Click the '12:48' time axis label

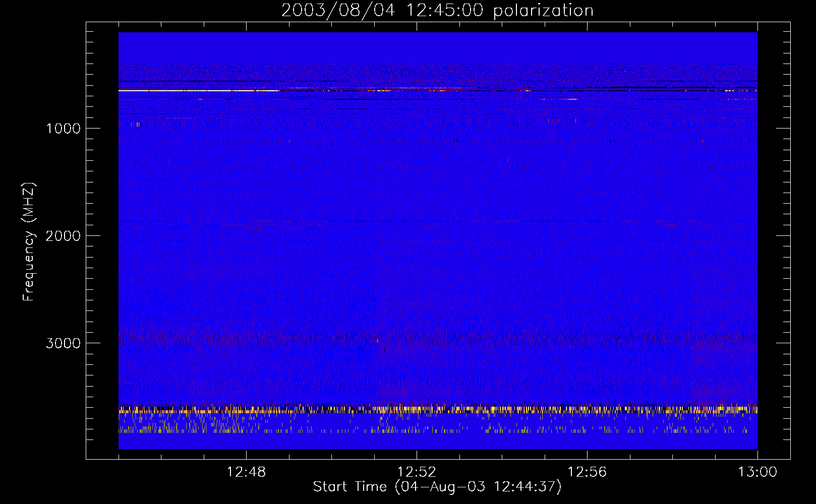pos(246,472)
